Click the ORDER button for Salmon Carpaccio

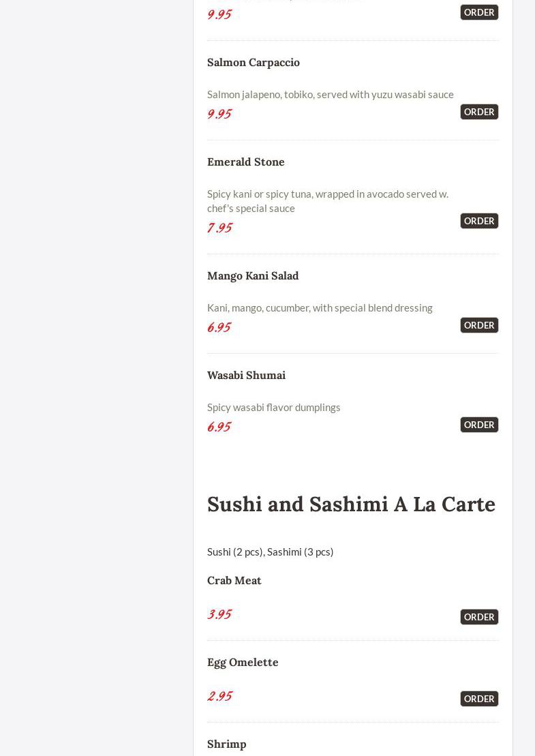coord(479,112)
